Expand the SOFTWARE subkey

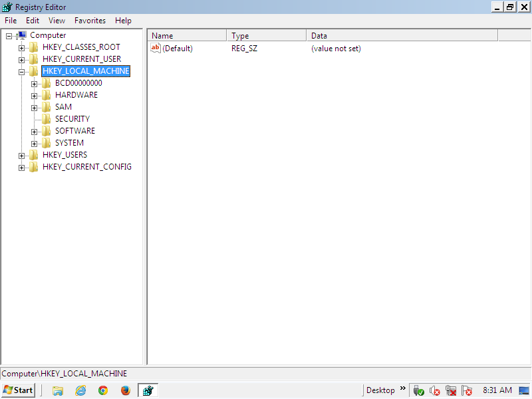tap(35, 132)
